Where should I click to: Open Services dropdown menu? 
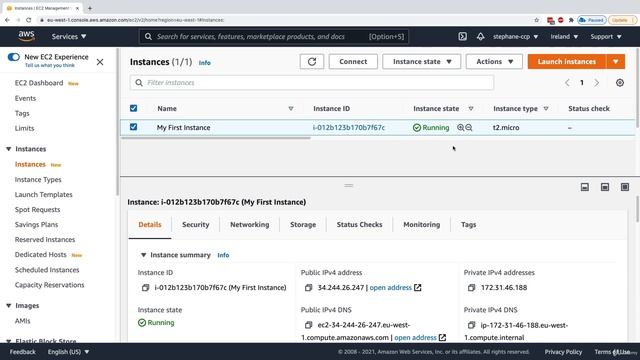(x=69, y=36)
